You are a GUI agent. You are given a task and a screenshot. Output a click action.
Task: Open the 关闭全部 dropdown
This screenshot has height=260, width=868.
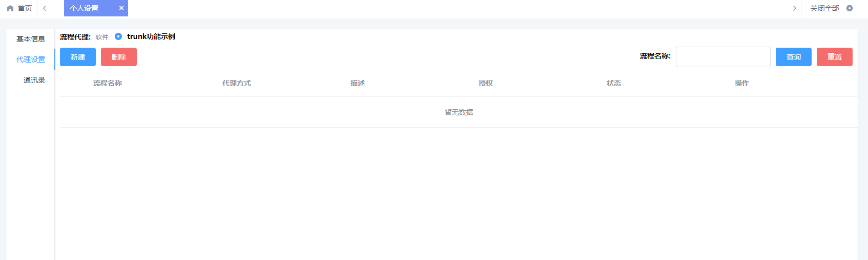824,8
